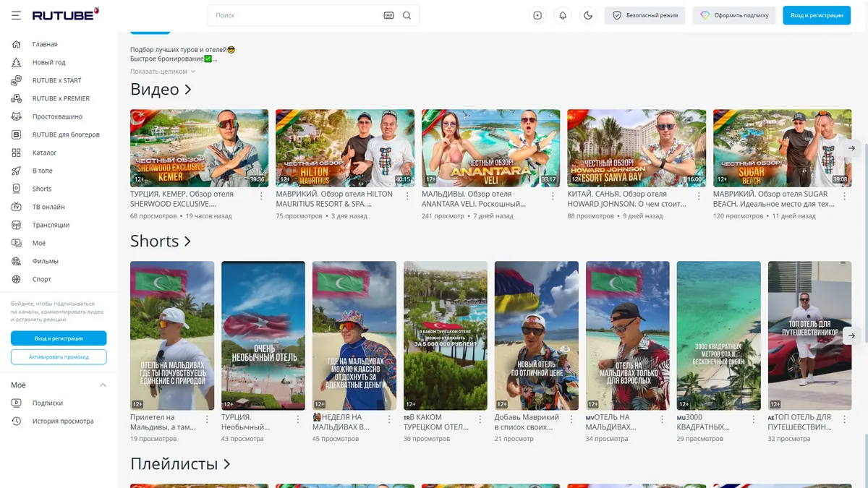
Task: Click the RUTUBE logo
Action: (x=66, y=14)
